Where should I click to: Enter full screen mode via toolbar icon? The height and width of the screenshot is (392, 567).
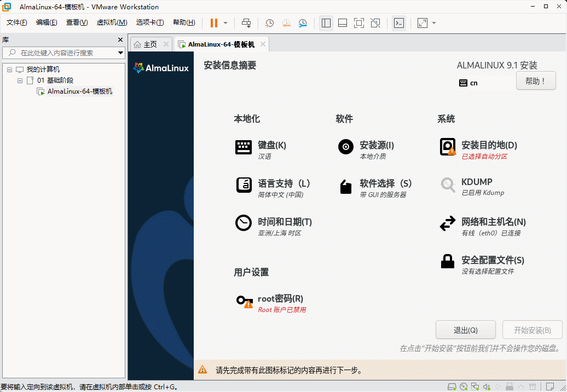click(359, 23)
